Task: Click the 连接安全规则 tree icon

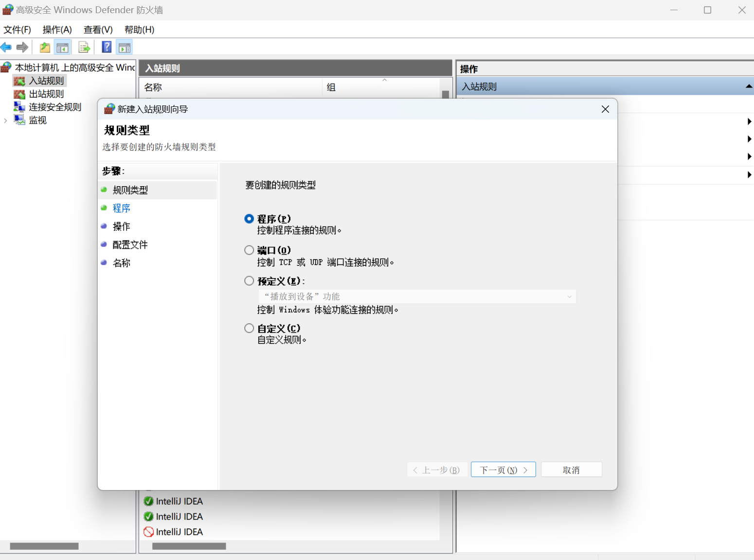Action: click(x=19, y=107)
